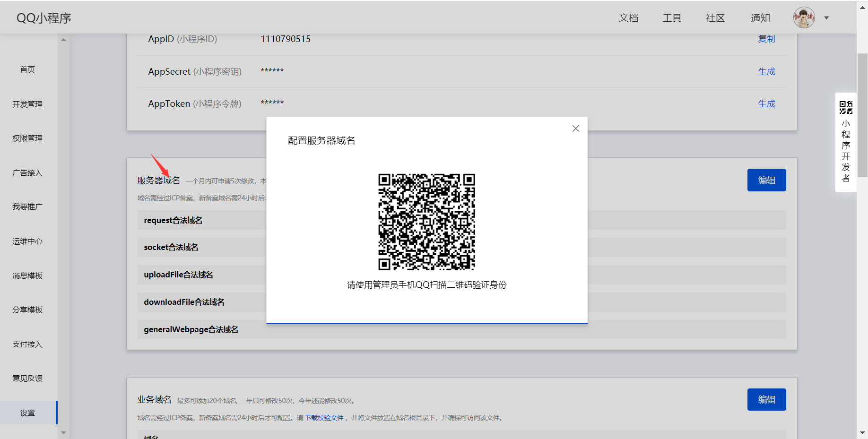Click the 业务域名 section heading
The width and height of the screenshot is (868, 439).
[x=154, y=399]
